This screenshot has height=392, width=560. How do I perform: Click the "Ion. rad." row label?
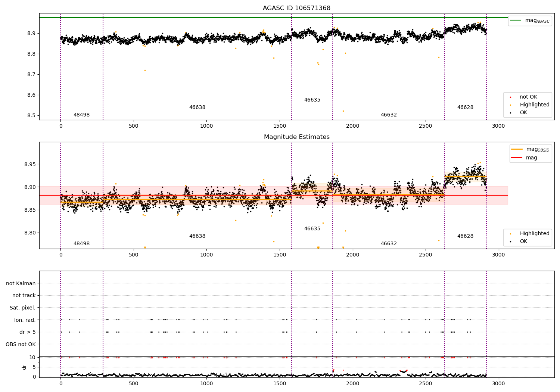click(25, 320)
